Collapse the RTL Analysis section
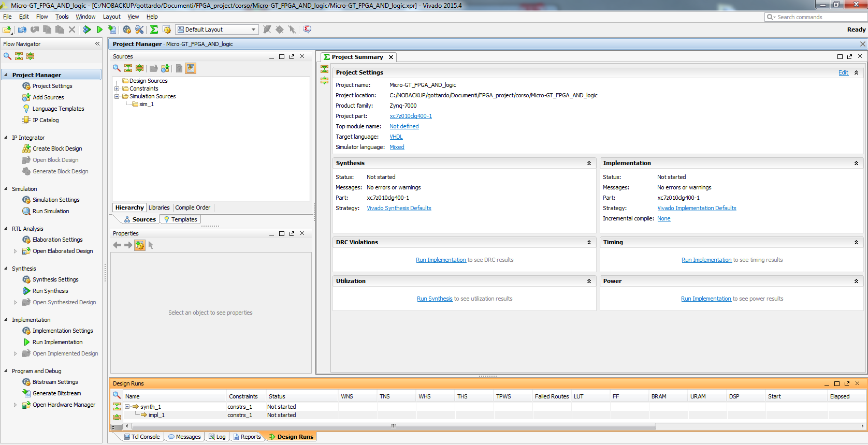Screen dimensions: 868x445 click(6, 229)
